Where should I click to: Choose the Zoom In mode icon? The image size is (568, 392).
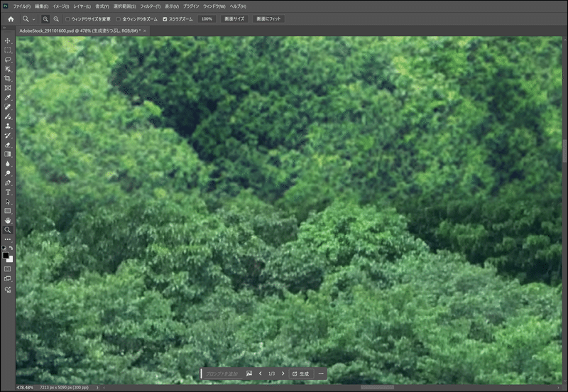[45, 19]
